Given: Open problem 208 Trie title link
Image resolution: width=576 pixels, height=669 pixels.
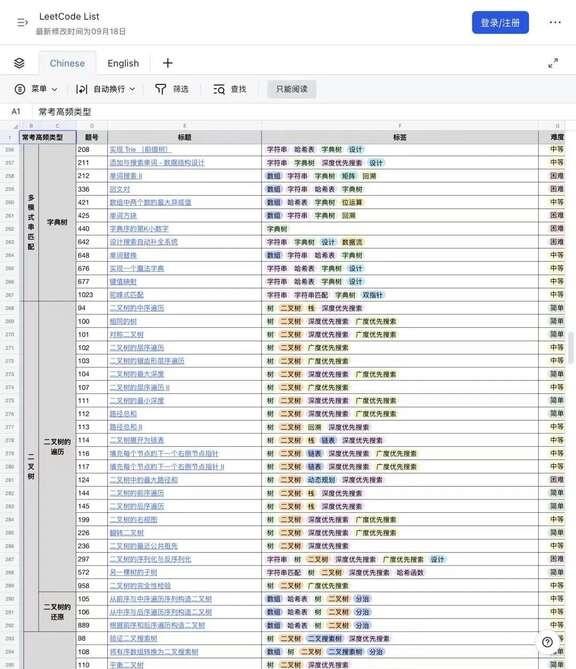Looking at the screenshot, I should pyautogui.click(x=140, y=149).
